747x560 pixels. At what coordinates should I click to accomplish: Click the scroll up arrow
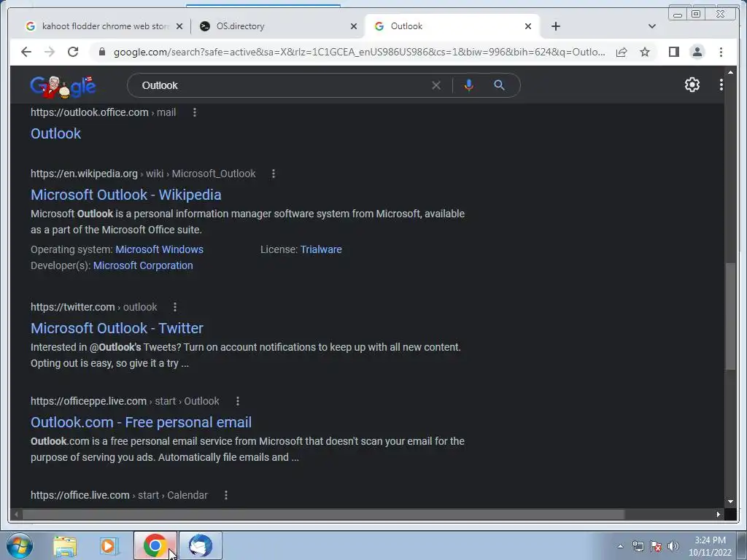730,72
